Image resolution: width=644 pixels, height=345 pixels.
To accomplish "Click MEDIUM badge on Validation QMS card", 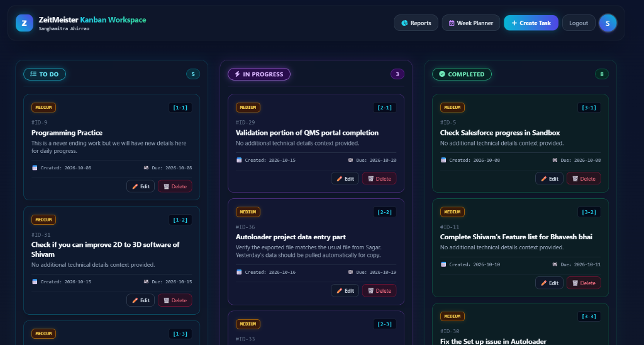I will 248,107.
